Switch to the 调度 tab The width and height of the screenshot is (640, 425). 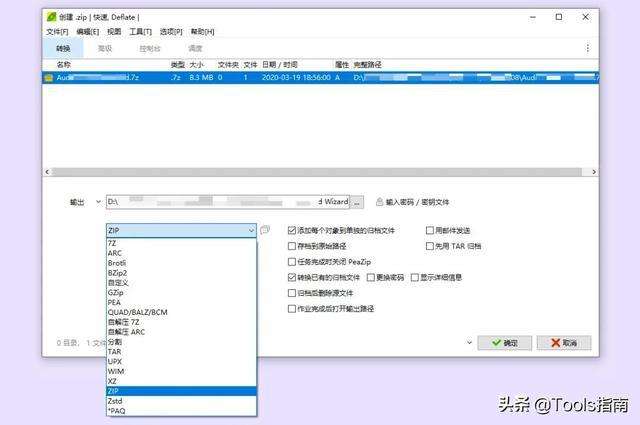coord(195,48)
